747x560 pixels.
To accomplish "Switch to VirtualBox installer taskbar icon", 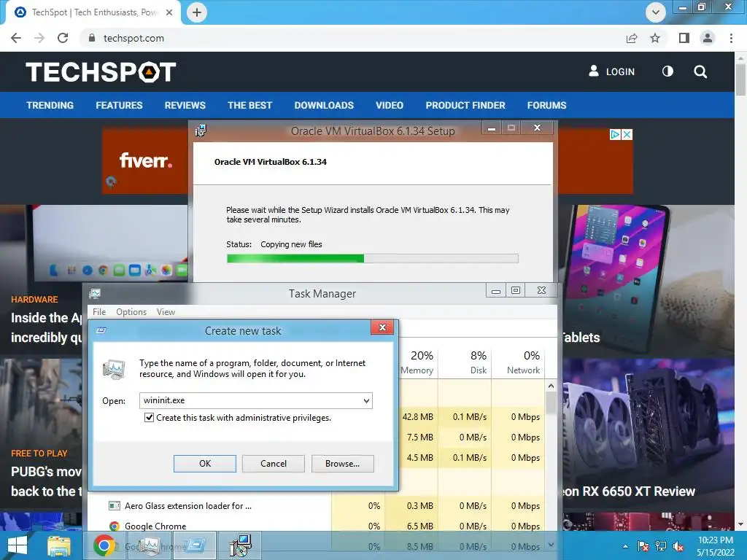I will tap(241, 545).
